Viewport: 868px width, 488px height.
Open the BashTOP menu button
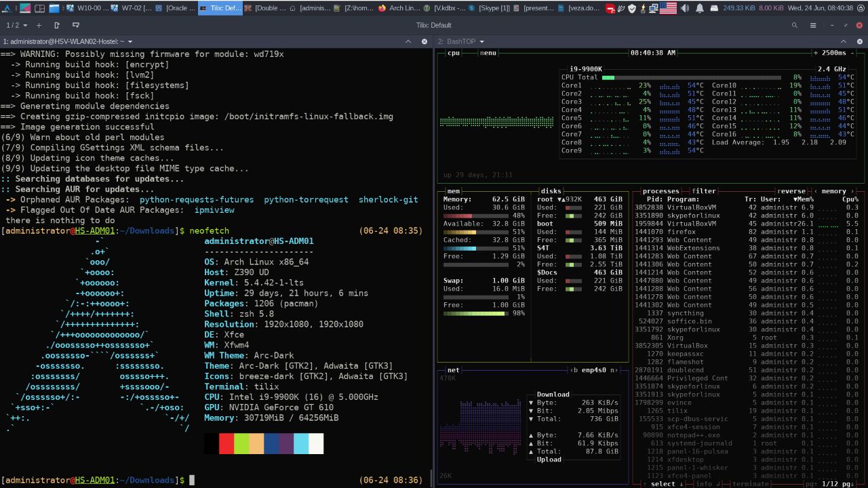pos(488,53)
